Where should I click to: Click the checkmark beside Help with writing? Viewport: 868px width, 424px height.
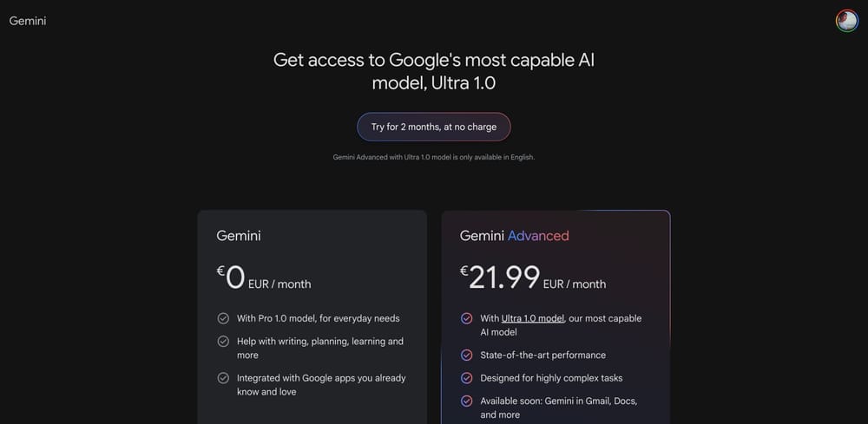coord(223,342)
